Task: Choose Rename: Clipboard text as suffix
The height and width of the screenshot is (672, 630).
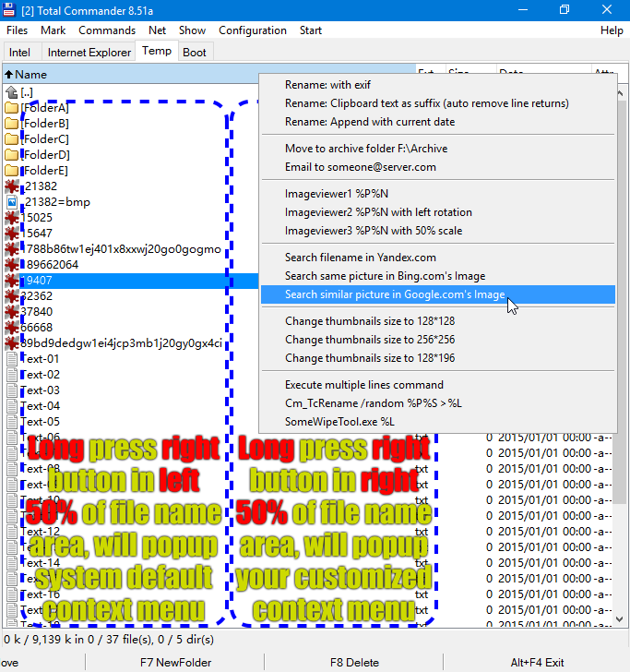Action: tap(438, 103)
